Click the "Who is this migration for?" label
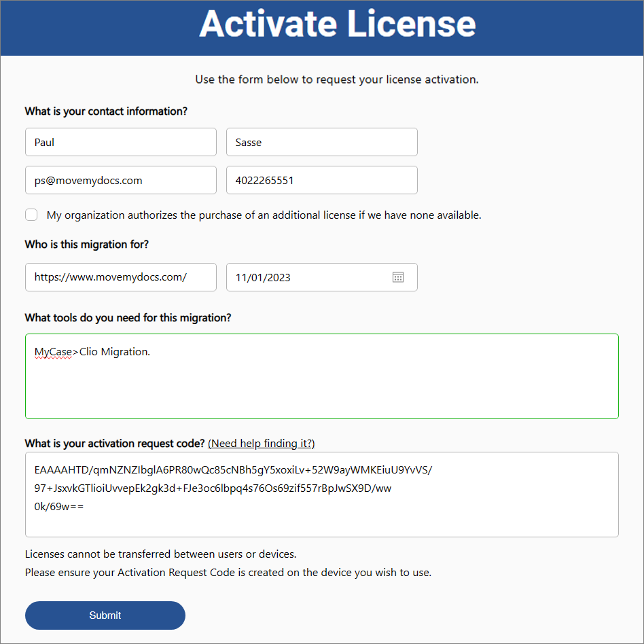644x644 pixels. (87, 245)
